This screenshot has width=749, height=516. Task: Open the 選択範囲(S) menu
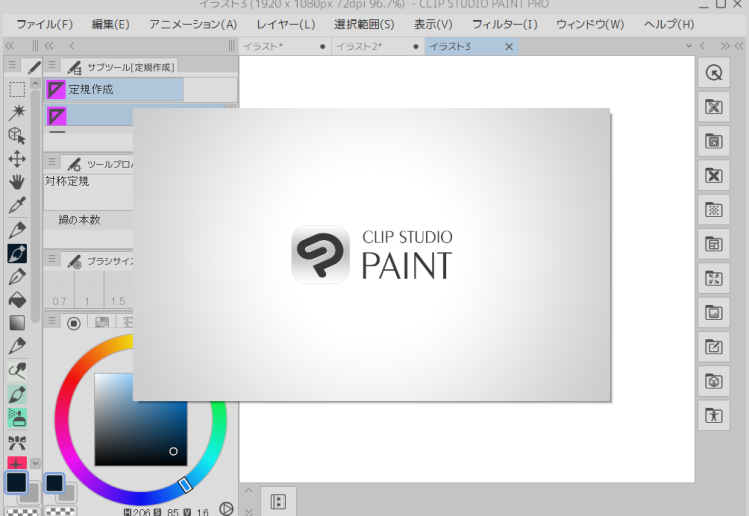pos(364,24)
